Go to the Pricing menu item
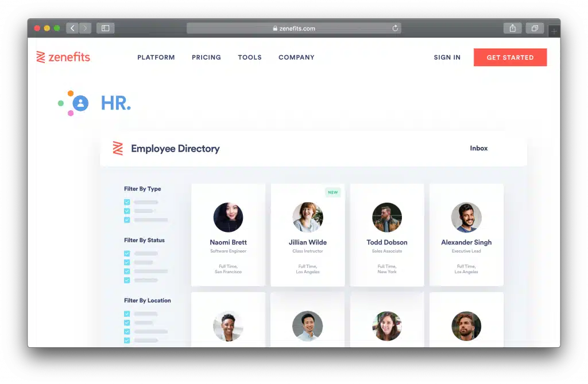This screenshot has width=588, height=384. (x=206, y=57)
